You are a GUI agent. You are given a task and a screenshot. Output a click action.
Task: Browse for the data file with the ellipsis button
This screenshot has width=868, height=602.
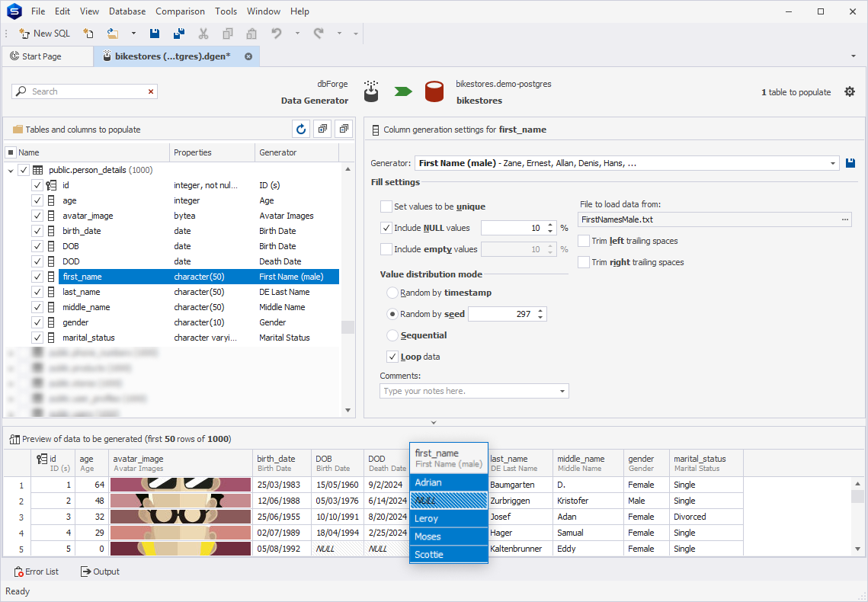tap(844, 219)
